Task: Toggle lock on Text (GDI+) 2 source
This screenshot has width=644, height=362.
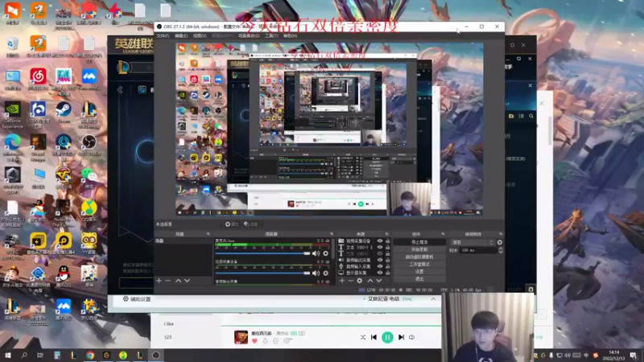Action: click(x=388, y=248)
